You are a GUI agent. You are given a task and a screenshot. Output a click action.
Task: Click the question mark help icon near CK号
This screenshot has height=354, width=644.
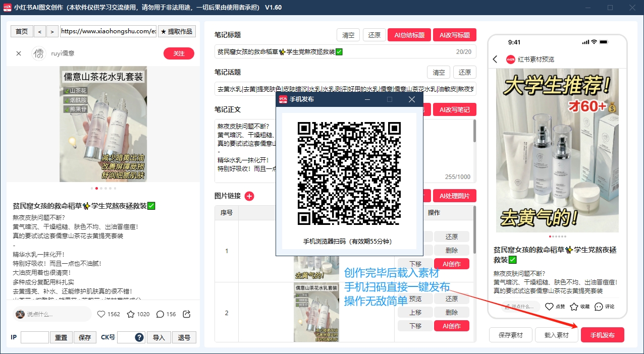click(139, 337)
